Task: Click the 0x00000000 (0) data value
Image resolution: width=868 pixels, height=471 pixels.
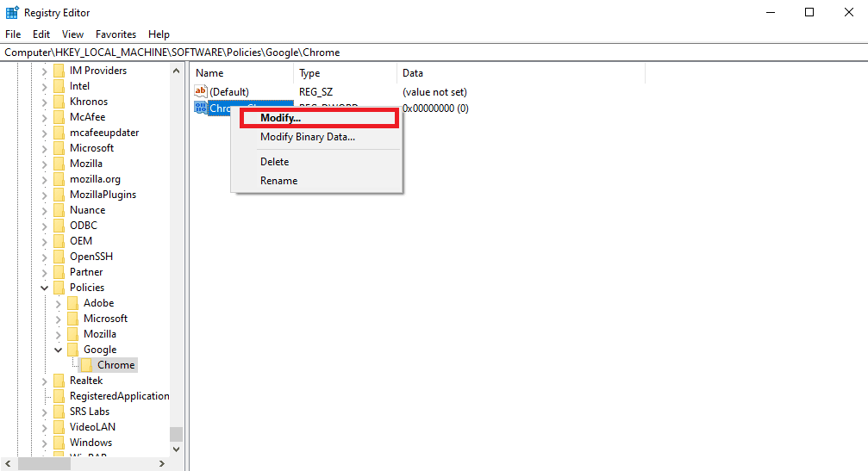Action: (435, 108)
